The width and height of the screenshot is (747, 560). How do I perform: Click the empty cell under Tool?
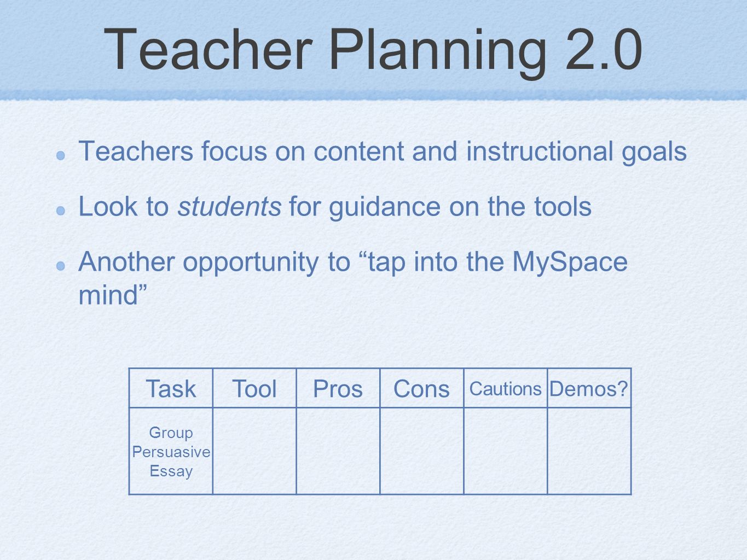click(254, 451)
